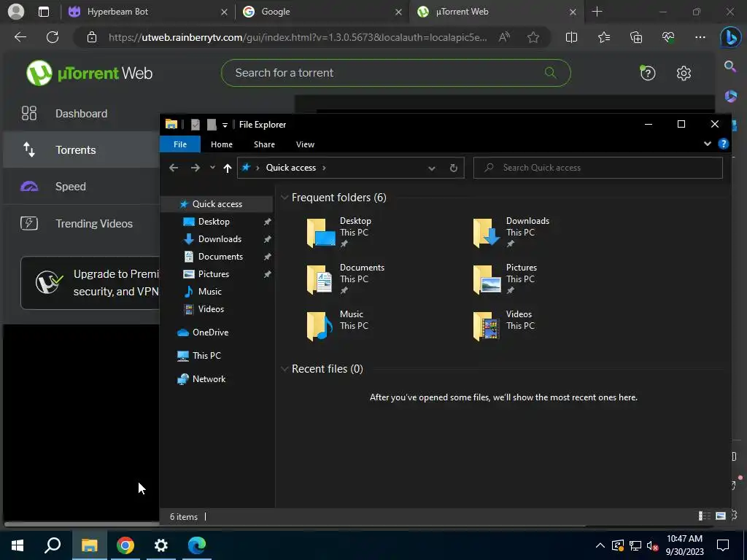Open Trending Videos in uTorrent sidebar

pos(81,223)
